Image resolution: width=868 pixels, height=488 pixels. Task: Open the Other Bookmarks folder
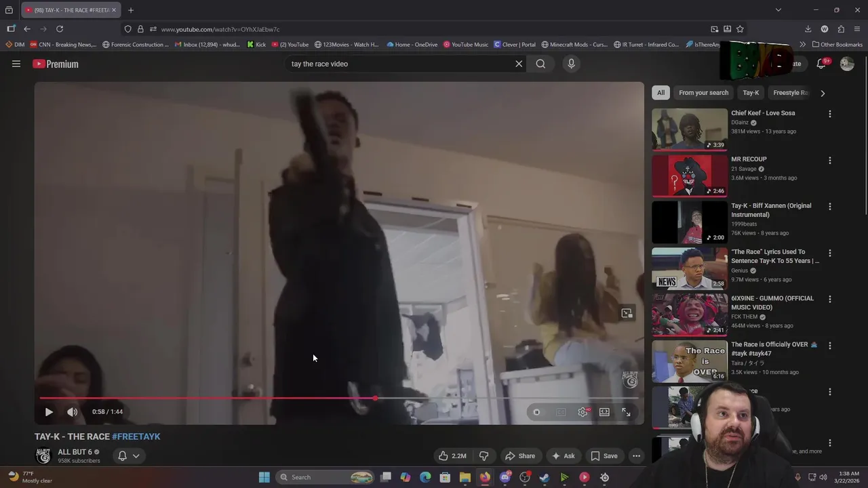[837, 45]
